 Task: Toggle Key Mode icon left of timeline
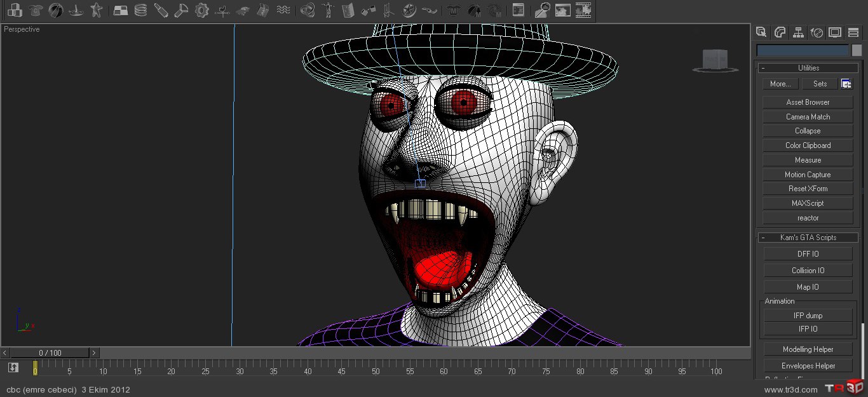13,367
